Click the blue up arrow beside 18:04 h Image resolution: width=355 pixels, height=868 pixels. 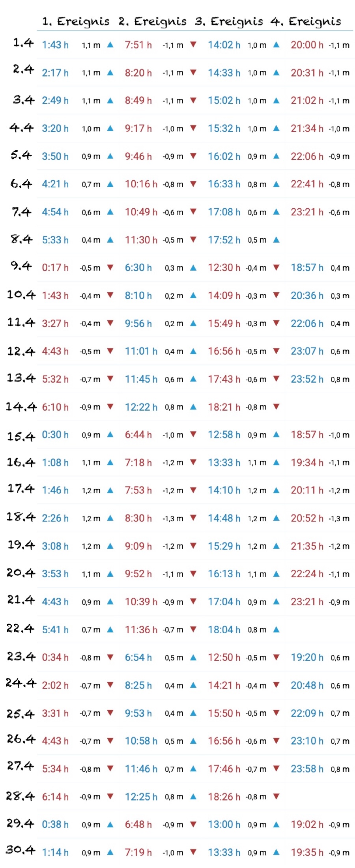[277, 630]
